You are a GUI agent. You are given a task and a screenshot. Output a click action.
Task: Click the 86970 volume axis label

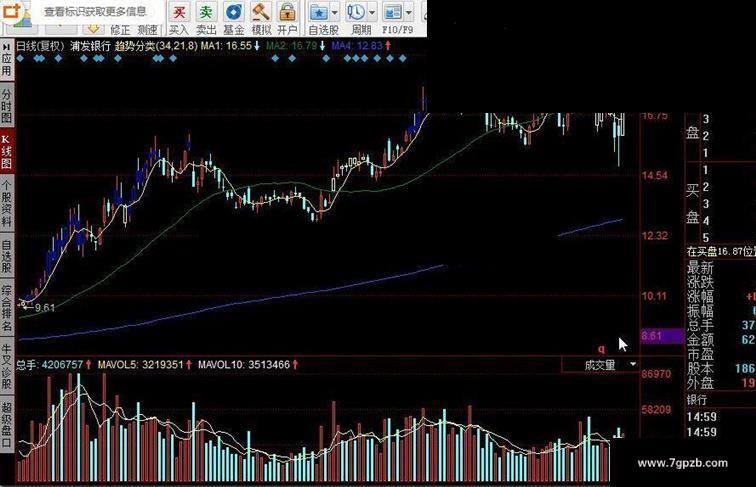click(x=656, y=374)
